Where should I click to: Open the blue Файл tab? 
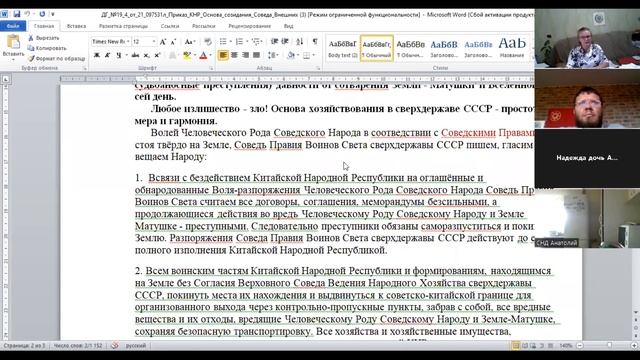(13, 26)
